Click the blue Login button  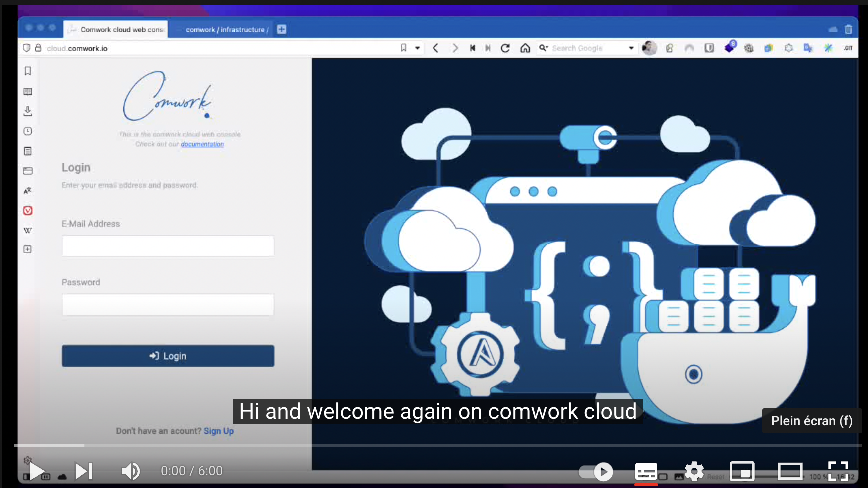(168, 356)
